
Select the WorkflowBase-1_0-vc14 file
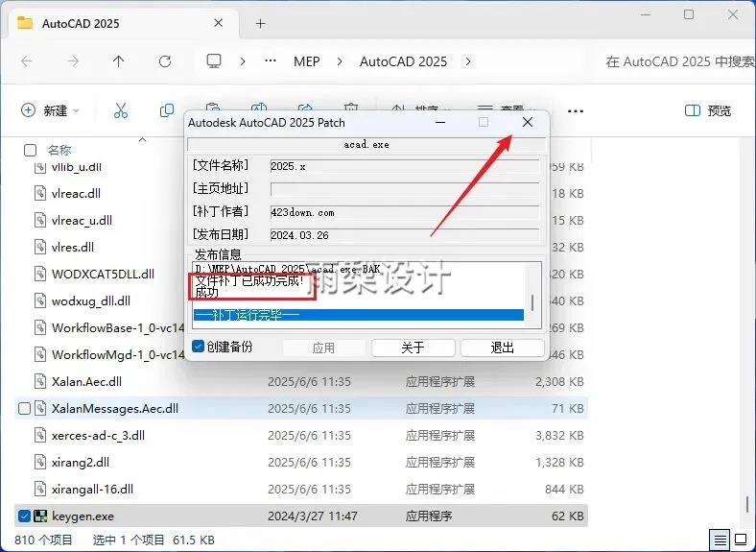tap(118, 328)
